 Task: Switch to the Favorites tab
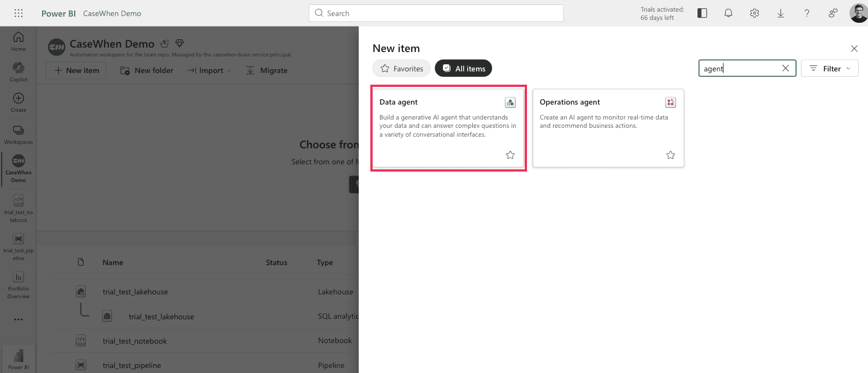click(x=401, y=69)
